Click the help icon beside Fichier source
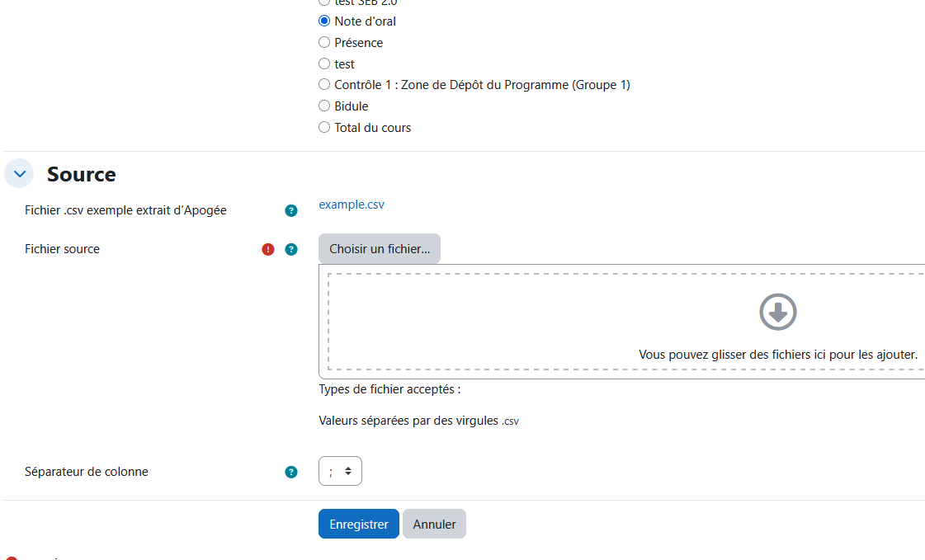 pyautogui.click(x=291, y=248)
